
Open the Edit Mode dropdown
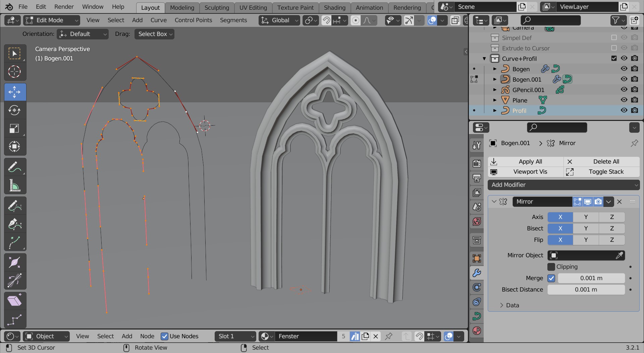pyautogui.click(x=52, y=20)
